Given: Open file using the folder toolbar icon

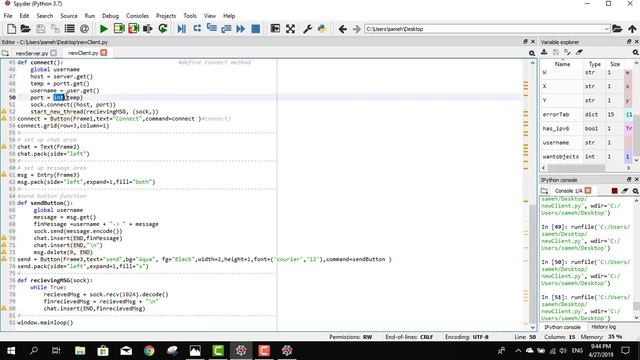Looking at the screenshot, I should click(x=26, y=29).
